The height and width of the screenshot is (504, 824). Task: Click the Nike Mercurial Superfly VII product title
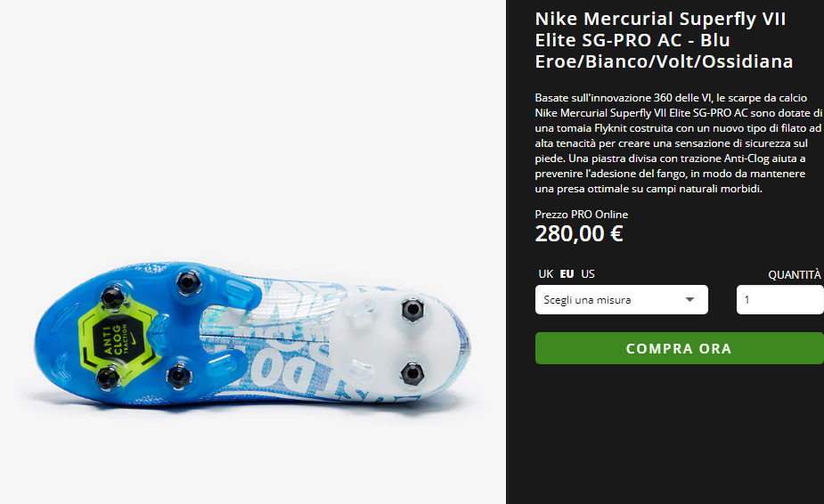click(x=664, y=40)
